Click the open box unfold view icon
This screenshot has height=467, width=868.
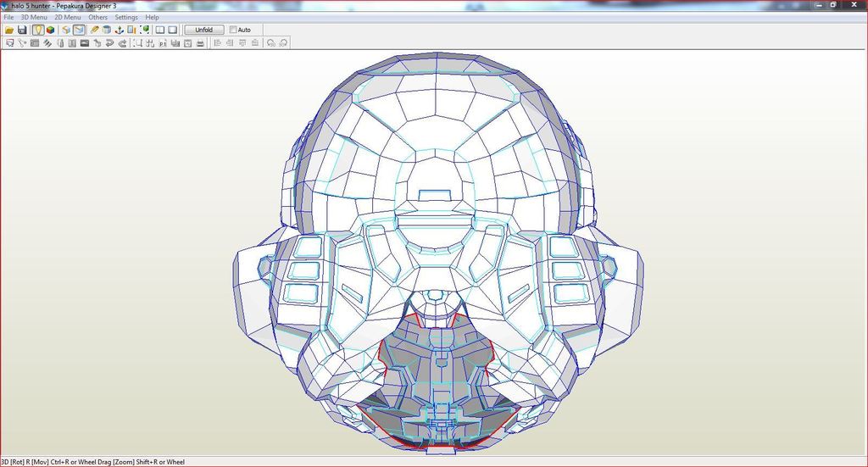tap(66, 30)
